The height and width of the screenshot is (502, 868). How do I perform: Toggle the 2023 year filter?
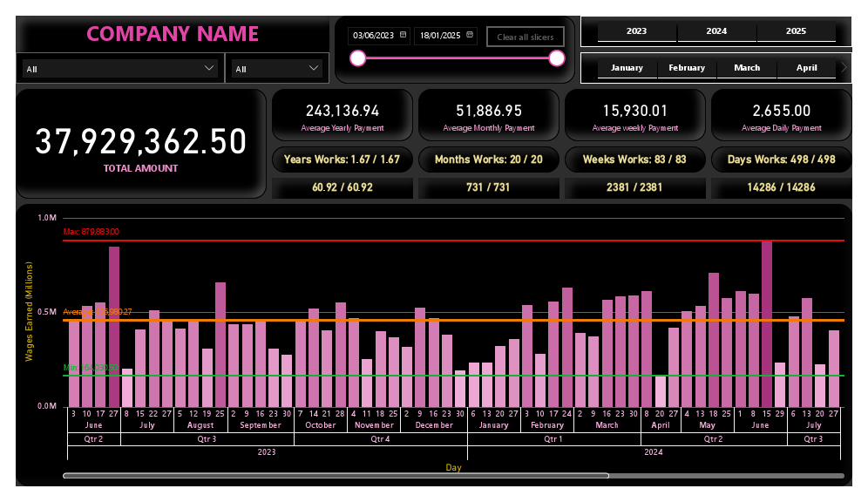pyautogui.click(x=635, y=31)
